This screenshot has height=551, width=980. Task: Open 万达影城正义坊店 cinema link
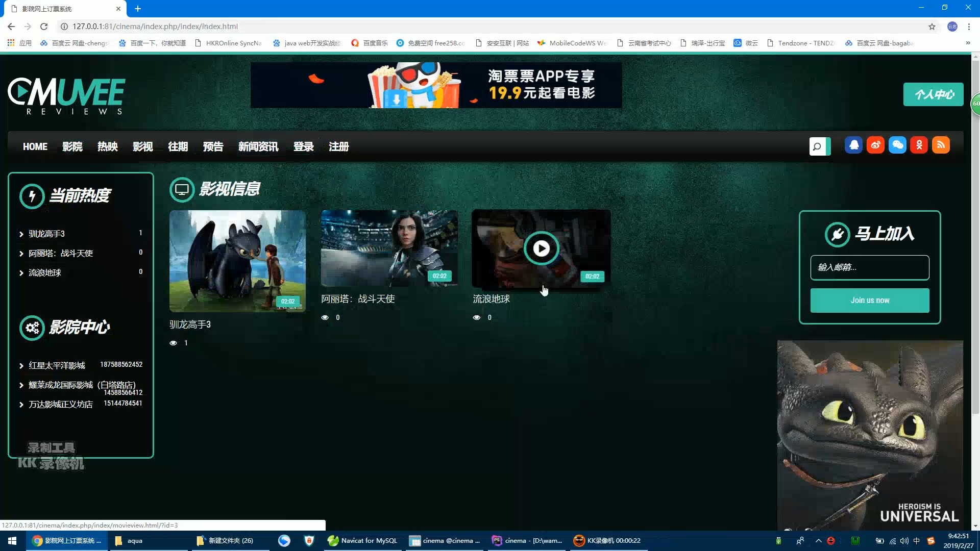(61, 404)
